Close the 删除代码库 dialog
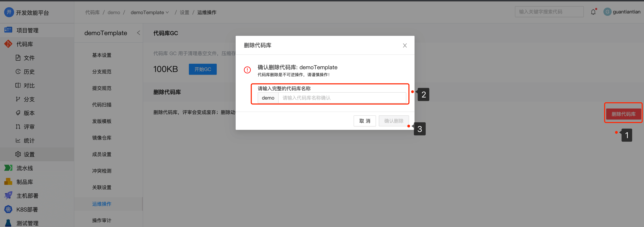The image size is (644, 227). point(405,45)
